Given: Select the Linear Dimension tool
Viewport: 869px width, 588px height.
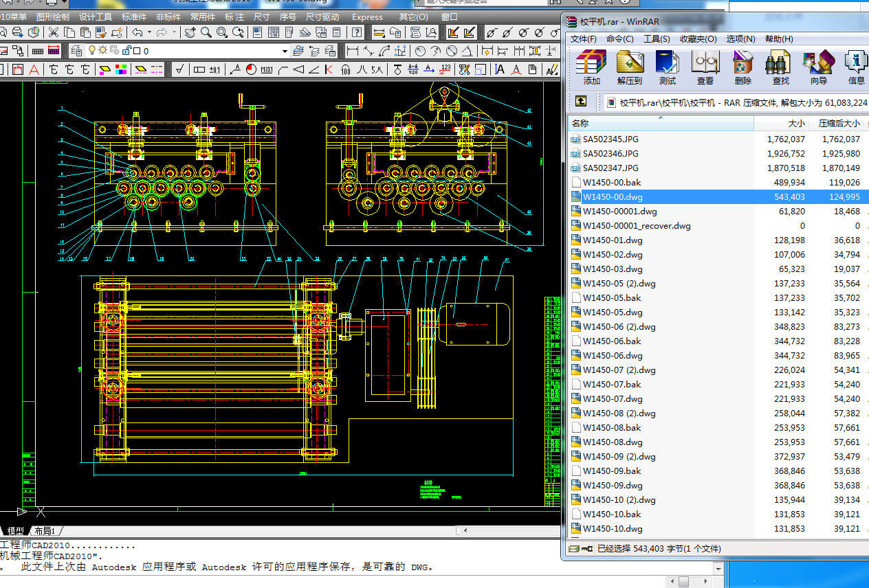Looking at the screenshot, I should point(352,51).
